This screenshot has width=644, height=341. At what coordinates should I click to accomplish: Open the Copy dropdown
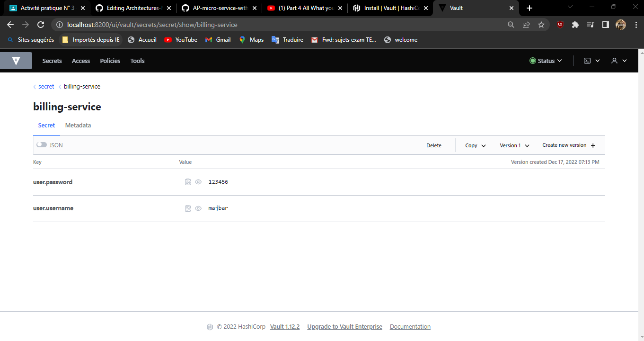click(475, 145)
